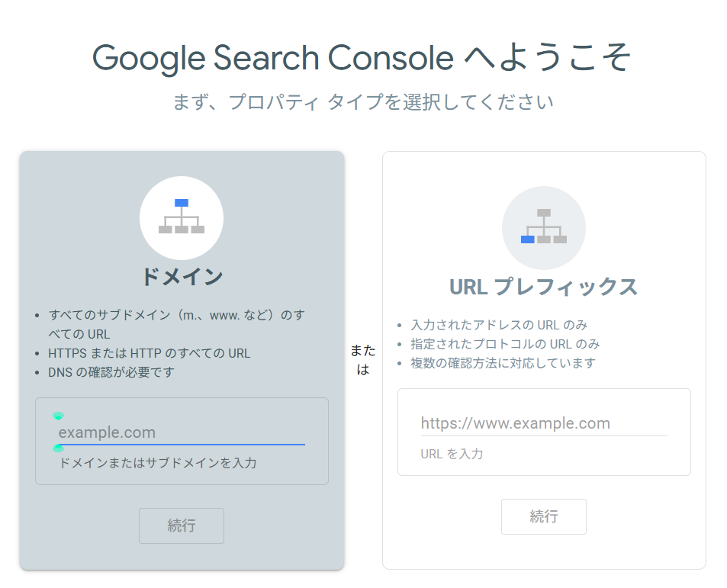Screen dimensions: 727x588
Task: Click the または separator text between cards
Action: click(363, 360)
